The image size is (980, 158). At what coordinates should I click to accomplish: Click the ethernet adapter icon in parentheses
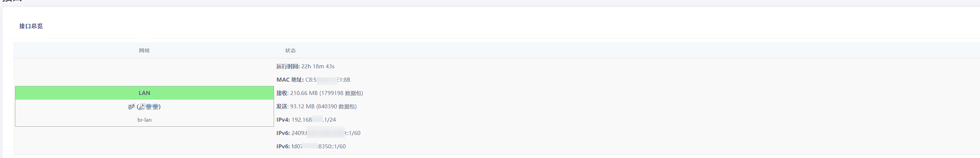tap(142, 107)
